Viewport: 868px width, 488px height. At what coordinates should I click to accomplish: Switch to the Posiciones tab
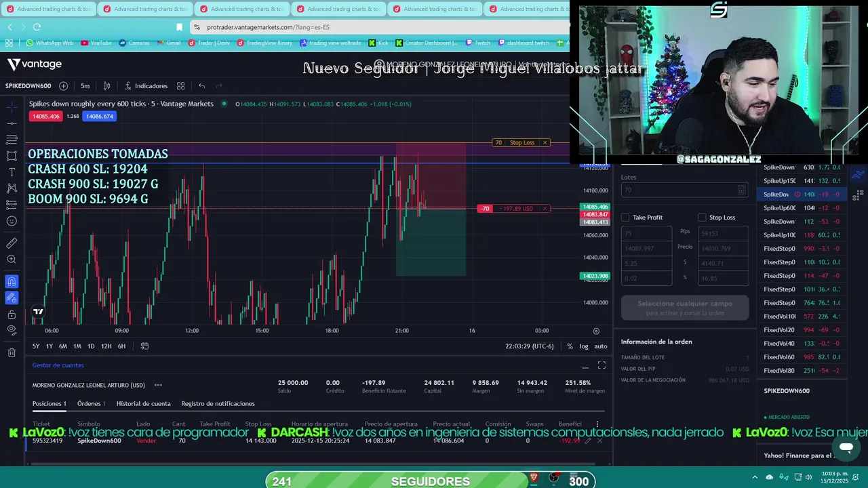pos(49,404)
